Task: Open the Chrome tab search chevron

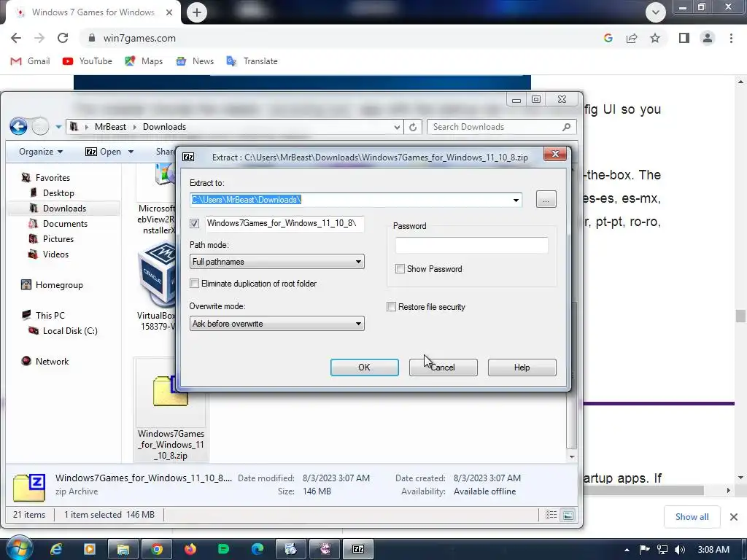Action: click(656, 12)
